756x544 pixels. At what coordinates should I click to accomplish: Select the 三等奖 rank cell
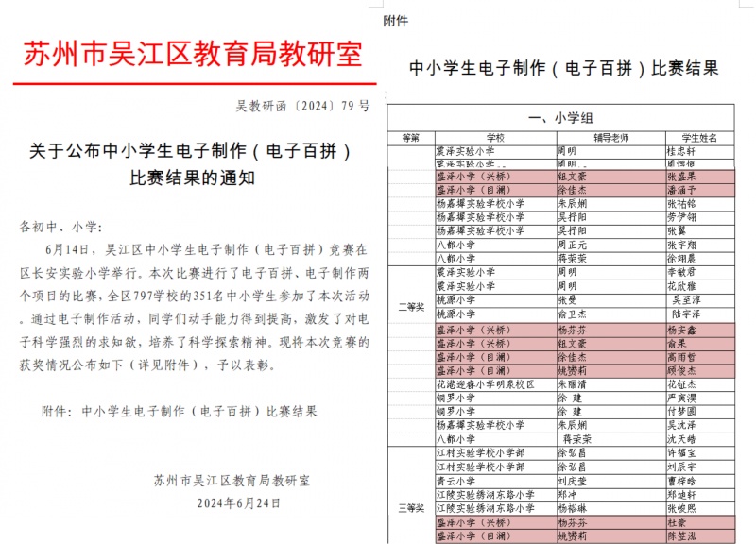[411, 508]
